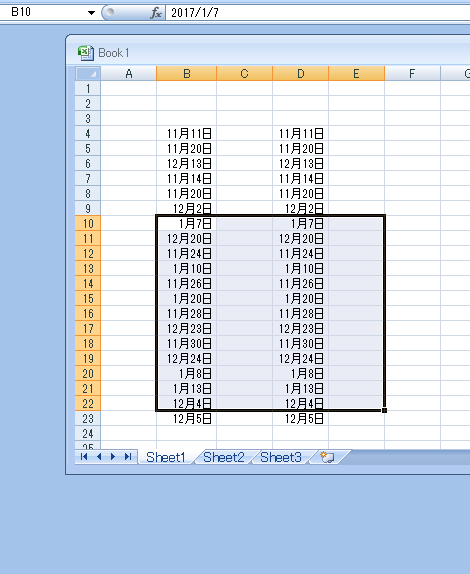Select row 24 header
Image resolution: width=470 pixels, height=574 pixels.
pos(88,434)
